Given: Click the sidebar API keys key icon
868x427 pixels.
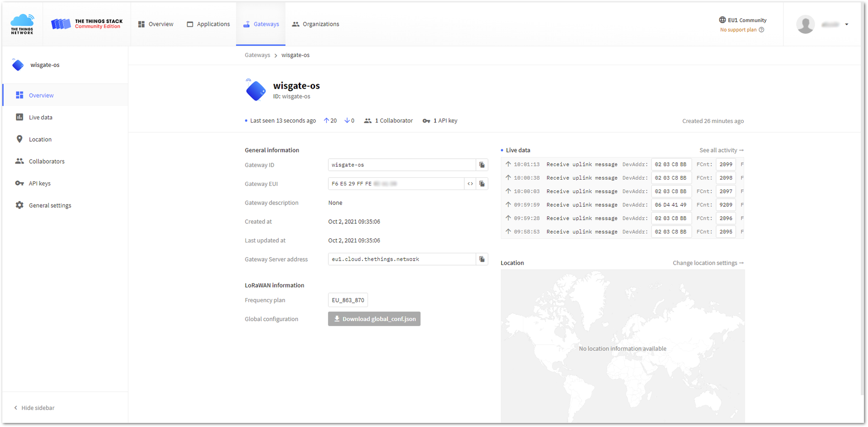Looking at the screenshot, I should [x=19, y=183].
